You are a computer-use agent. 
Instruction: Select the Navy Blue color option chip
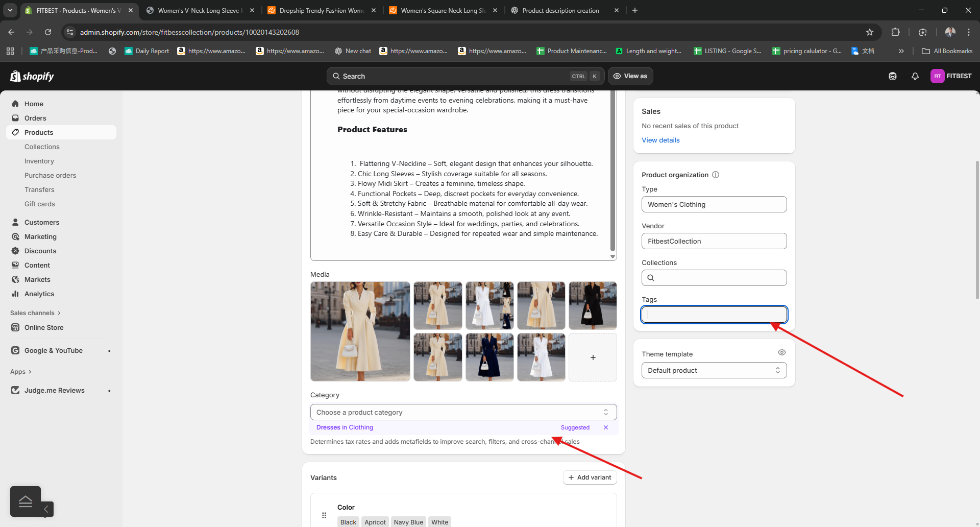(x=408, y=522)
